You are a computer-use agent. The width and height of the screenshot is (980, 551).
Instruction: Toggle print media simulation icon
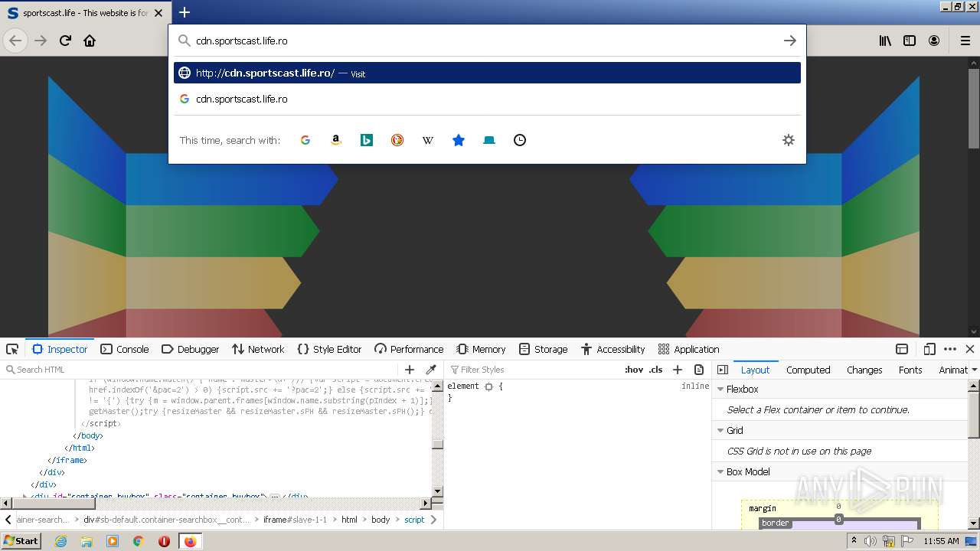(x=699, y=370)
